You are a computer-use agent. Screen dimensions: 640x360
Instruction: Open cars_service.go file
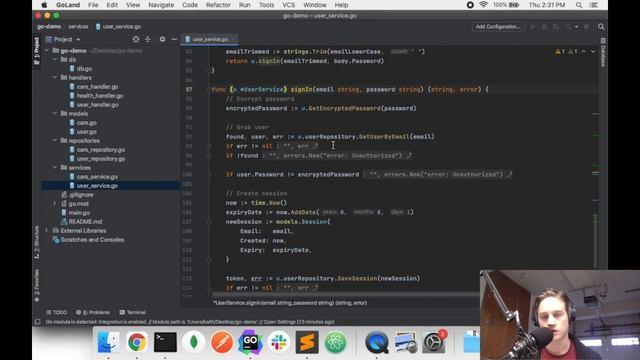97,176
